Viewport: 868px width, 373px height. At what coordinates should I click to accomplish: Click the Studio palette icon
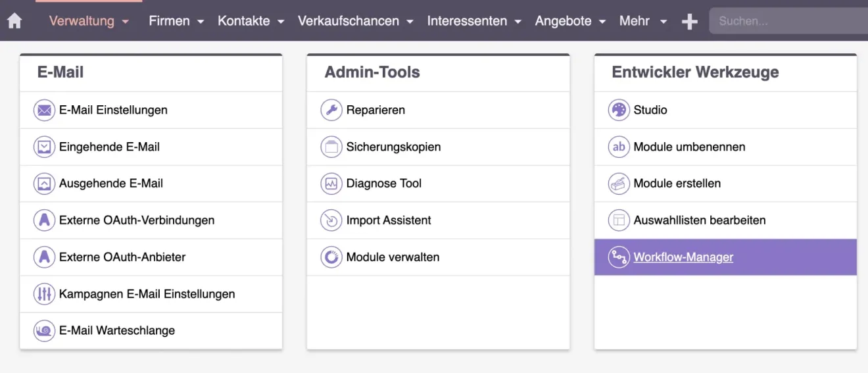point(619,110)
